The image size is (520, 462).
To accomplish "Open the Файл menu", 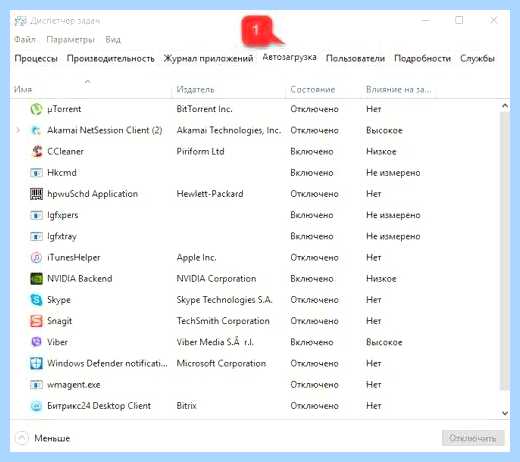I will [25, 39].
